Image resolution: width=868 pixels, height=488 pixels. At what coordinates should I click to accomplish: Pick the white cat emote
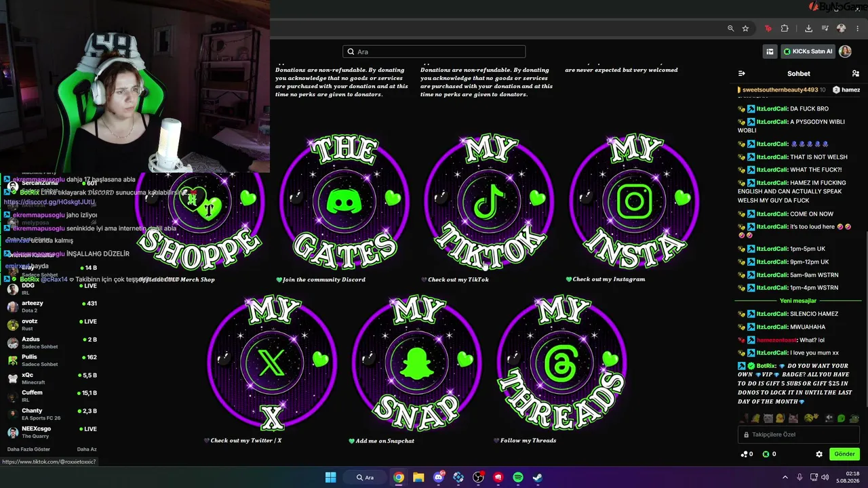[768, 418]
